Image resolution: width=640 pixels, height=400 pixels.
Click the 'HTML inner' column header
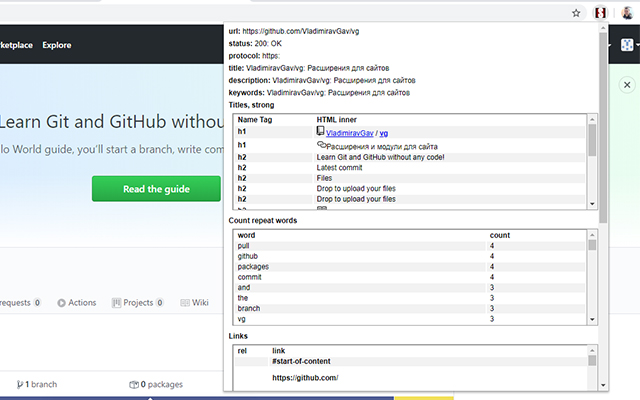coord(336,120)
